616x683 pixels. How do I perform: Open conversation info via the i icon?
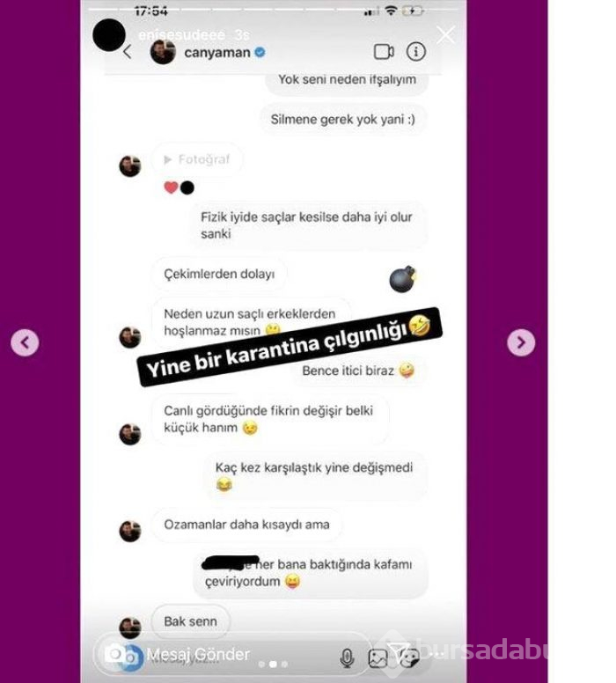[x=416, y=52]
